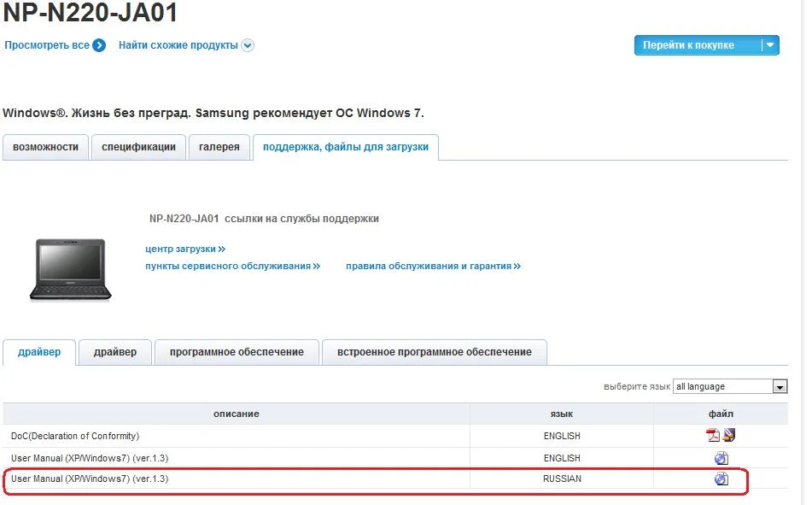Open second file icon in DoC row

click(x=729, y=435)
